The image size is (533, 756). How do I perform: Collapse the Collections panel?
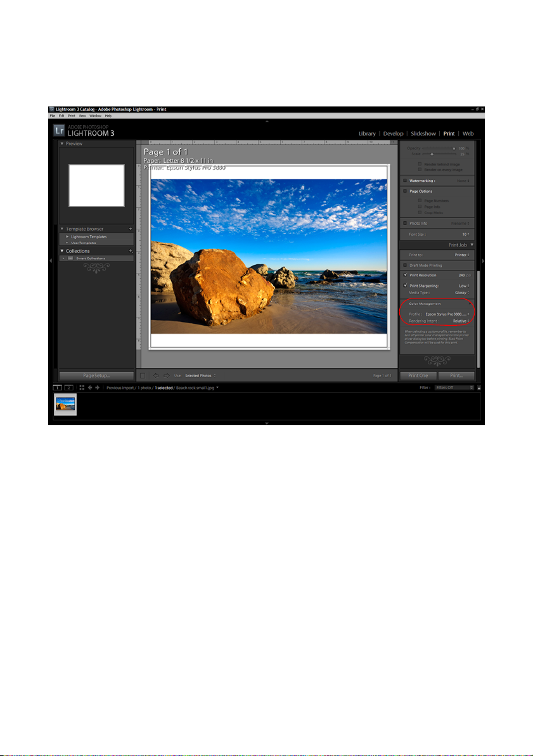click(62, 251)
